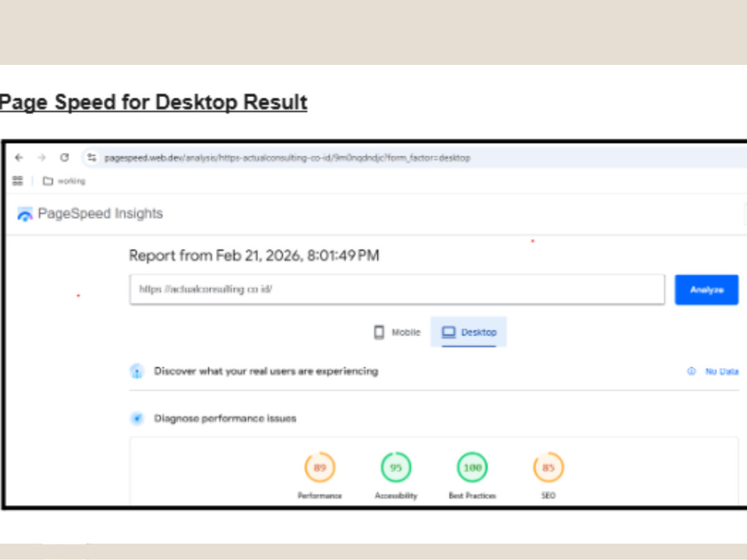Click the real users experience section icon
Image resolution: width=747 pixels, height=560 pixels.
(137, 371)
